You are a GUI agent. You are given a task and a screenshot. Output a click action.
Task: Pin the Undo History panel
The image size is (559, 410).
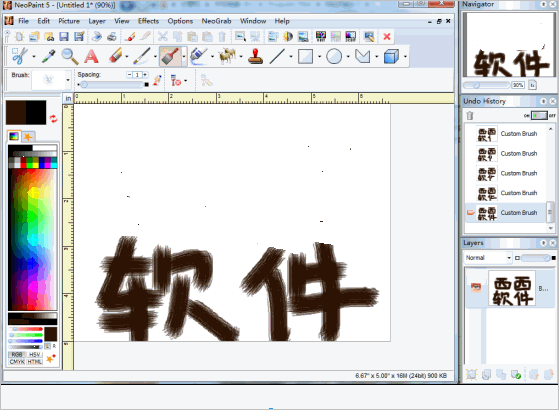(x=543, y=101)
